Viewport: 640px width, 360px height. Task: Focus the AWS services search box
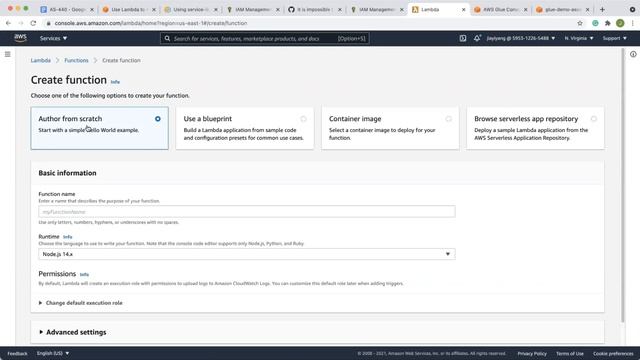[x=265, y=38]
